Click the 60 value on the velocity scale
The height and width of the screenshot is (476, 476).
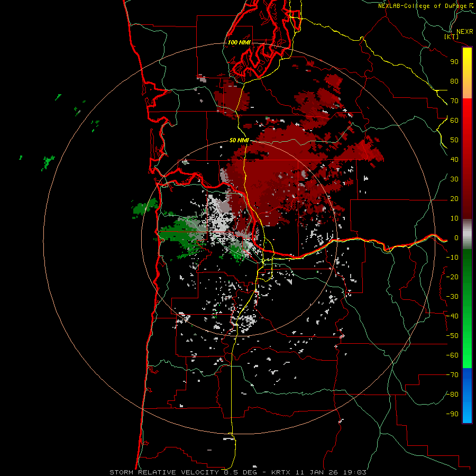[x=454, y=121]
